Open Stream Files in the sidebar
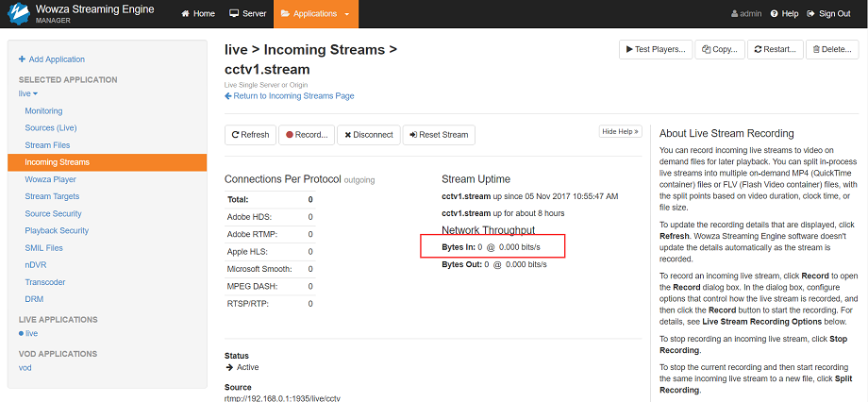 pyautogui.click(x=47, y=145)
